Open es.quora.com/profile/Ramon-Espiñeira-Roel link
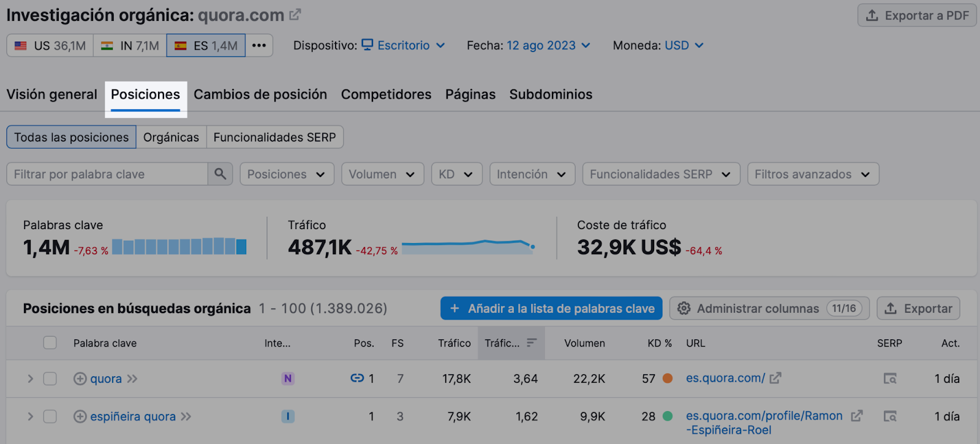The width and height of the screenshot is (980, 444). 764,423
